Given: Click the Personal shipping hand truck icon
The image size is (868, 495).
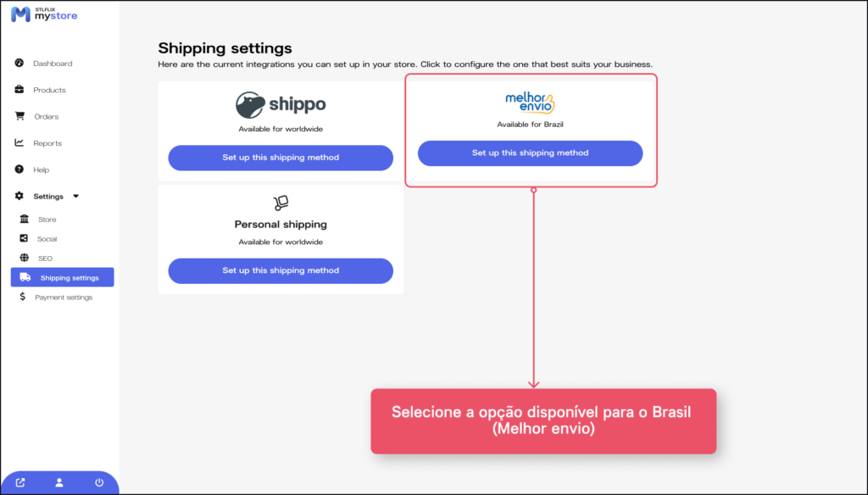Looking at the screenshot, I should 281,203.
